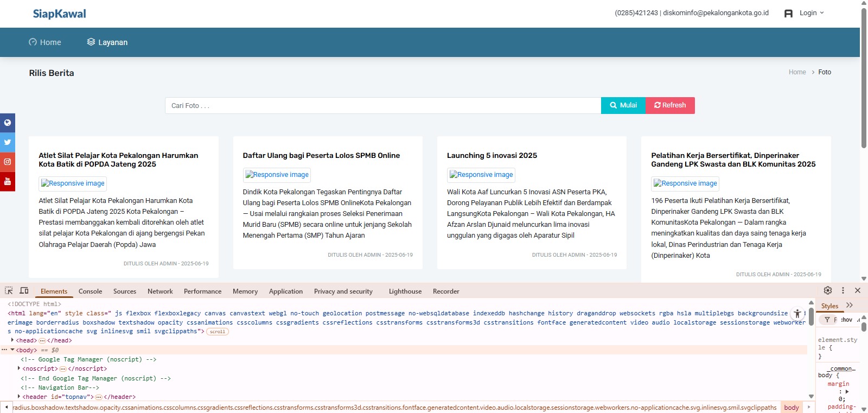Click the red Refresh button
868x413 pixels.
click(x=670, y=105)
